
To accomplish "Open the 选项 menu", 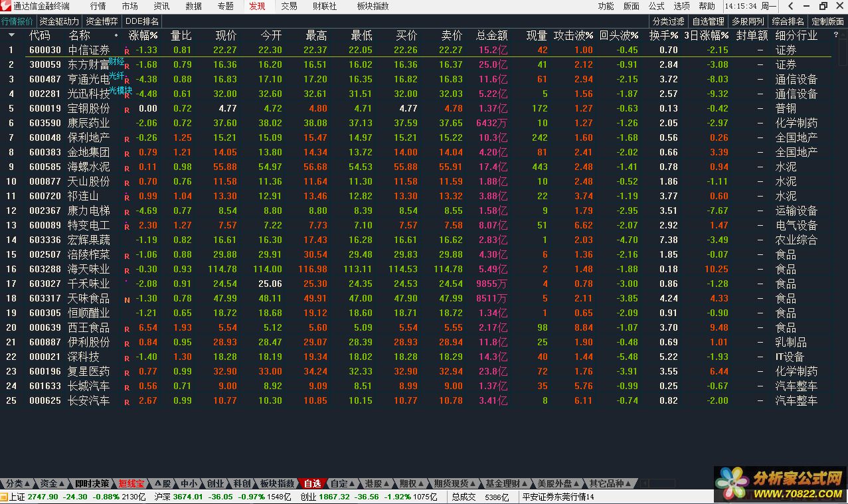I will pos(682,6).
